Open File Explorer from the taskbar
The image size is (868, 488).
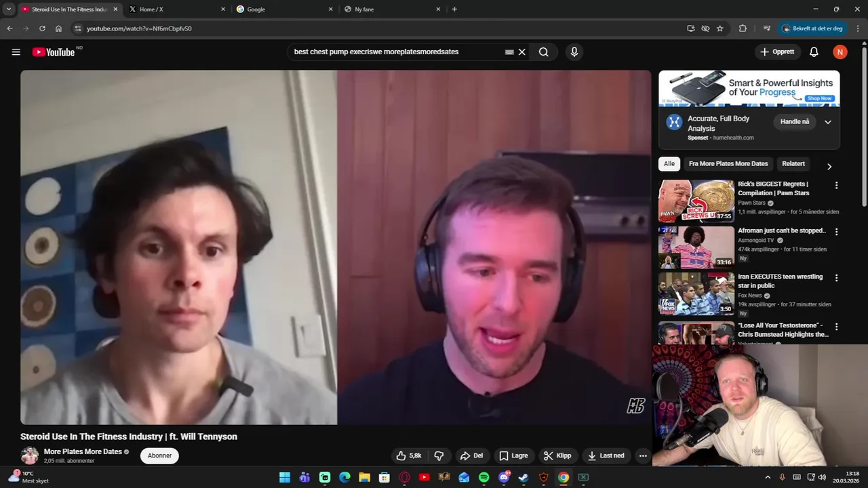[364, 477]
